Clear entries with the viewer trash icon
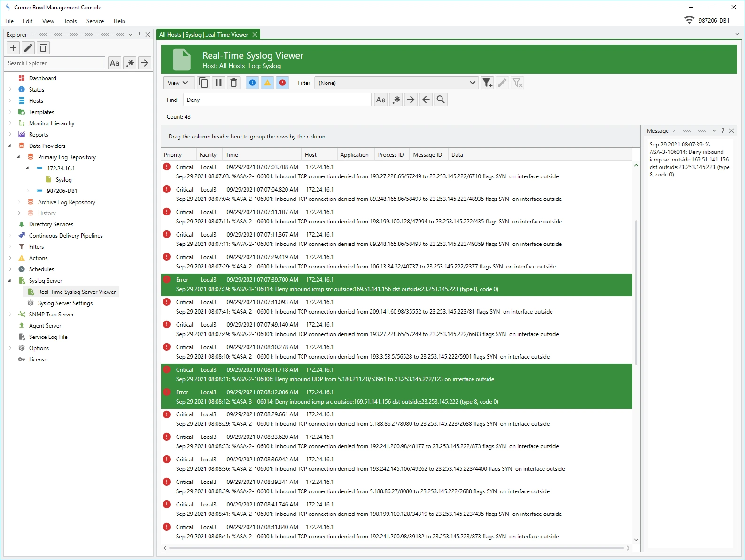 (233, 83)
